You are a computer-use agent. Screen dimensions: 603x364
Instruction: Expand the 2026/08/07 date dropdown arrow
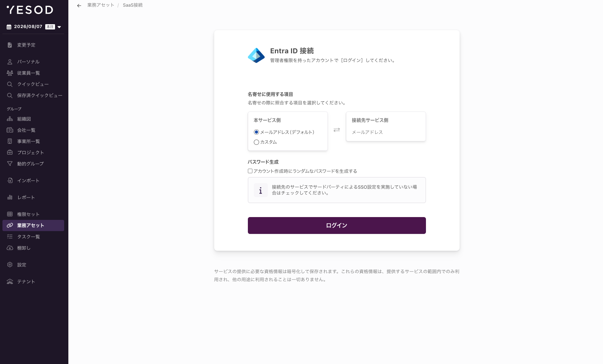(59, 27)
